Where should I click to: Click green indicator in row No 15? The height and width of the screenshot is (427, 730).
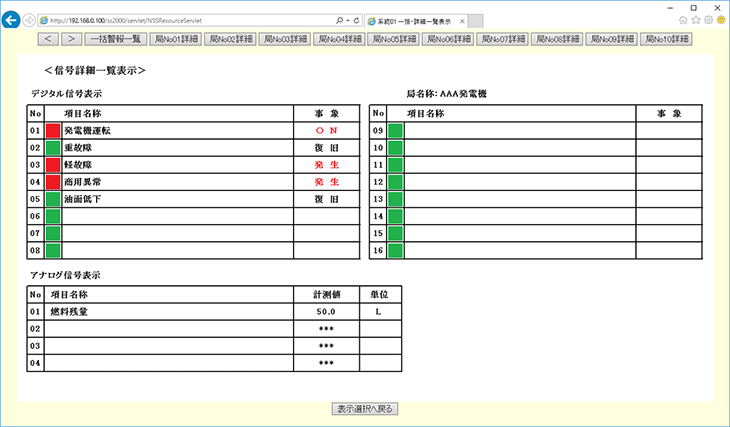(x=396, y=233)
